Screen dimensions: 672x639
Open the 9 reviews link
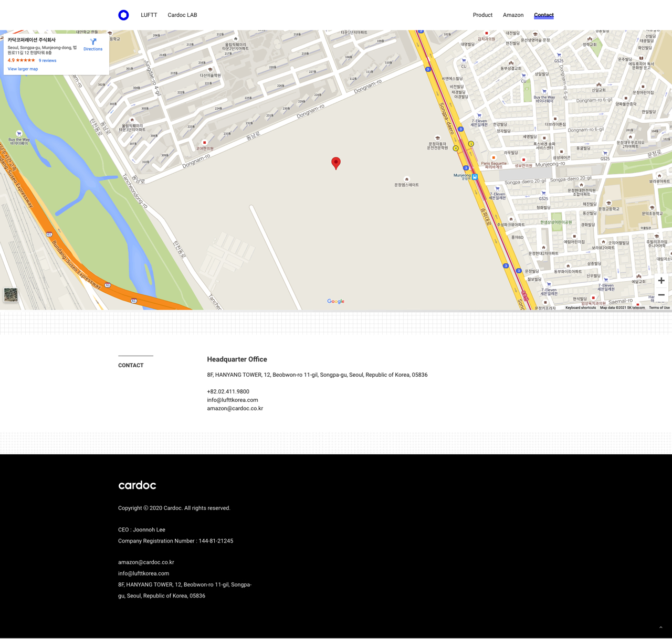pyautogui.click(x=47, y=61)
